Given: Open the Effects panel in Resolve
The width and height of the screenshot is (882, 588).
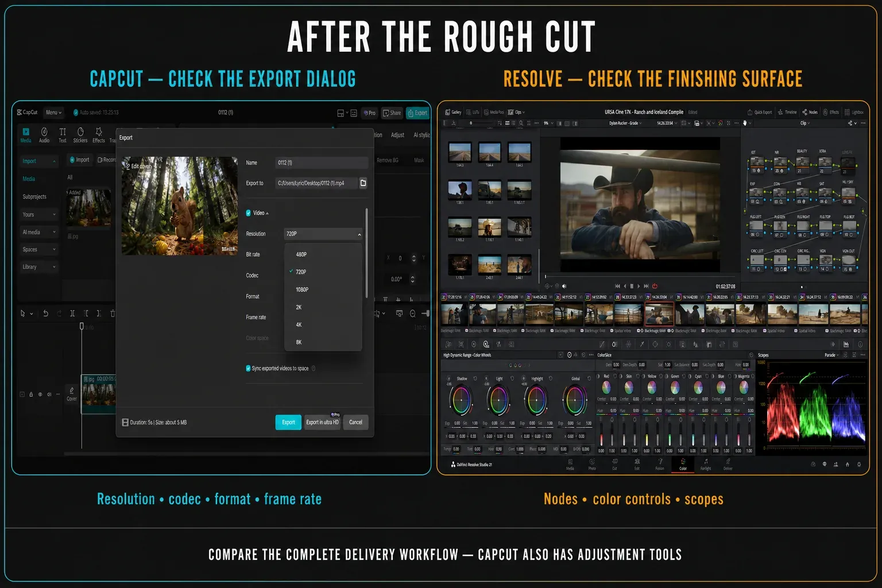Looking at the screenshot, I should (831, 113).
